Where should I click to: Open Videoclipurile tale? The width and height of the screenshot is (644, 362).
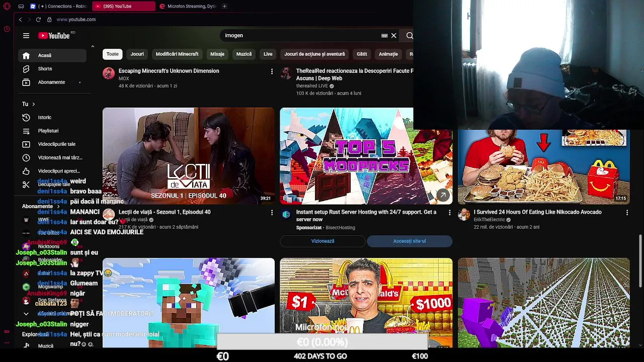click(x=52, y=144)
